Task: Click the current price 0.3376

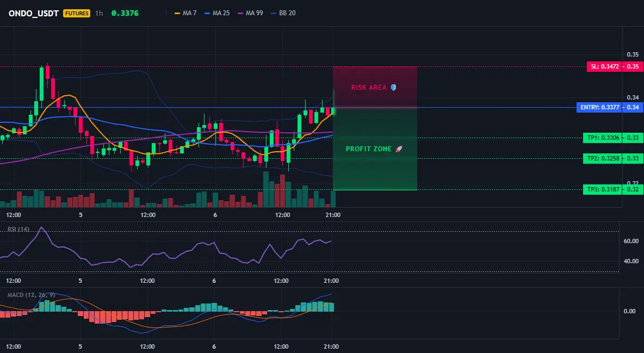Action: click(125, 13)
